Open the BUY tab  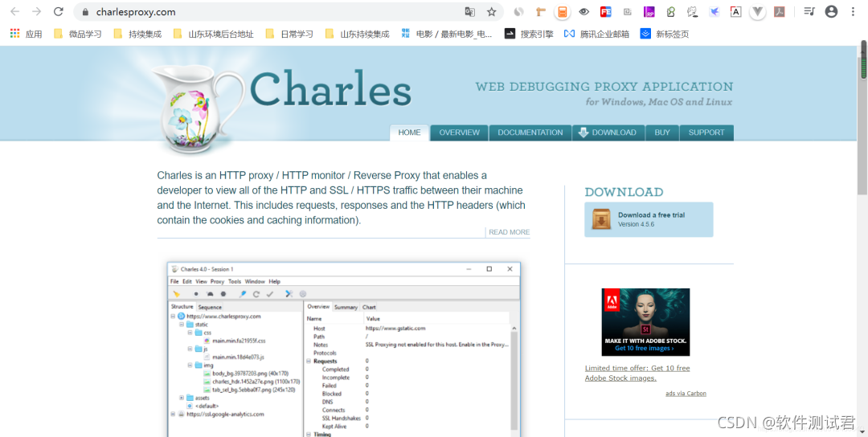[662, 133]
